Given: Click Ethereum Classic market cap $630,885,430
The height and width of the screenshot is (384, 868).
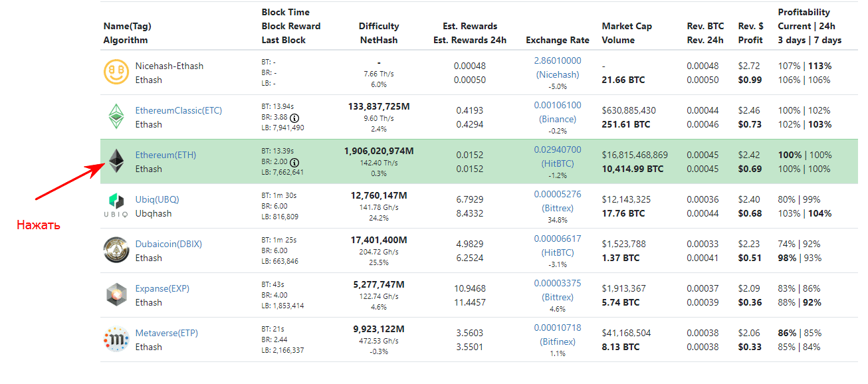Looking at the screenshot, I should pyautogui.click(x=629, y=110).
